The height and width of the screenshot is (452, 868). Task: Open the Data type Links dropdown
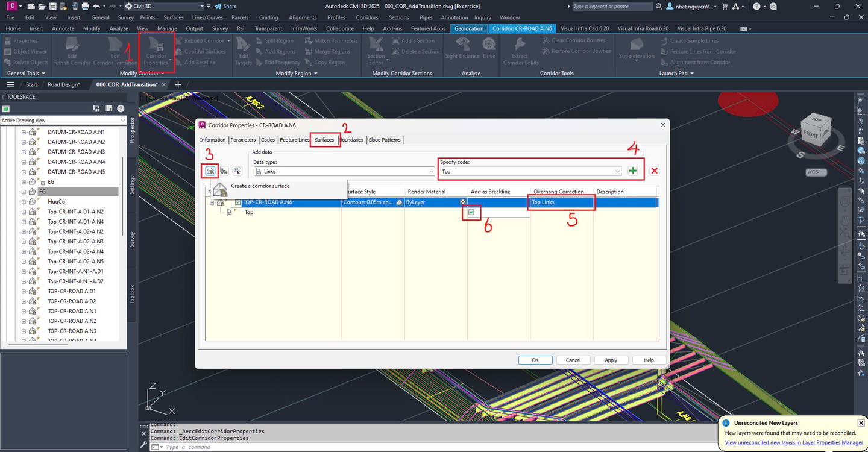[x=431, y=172]
